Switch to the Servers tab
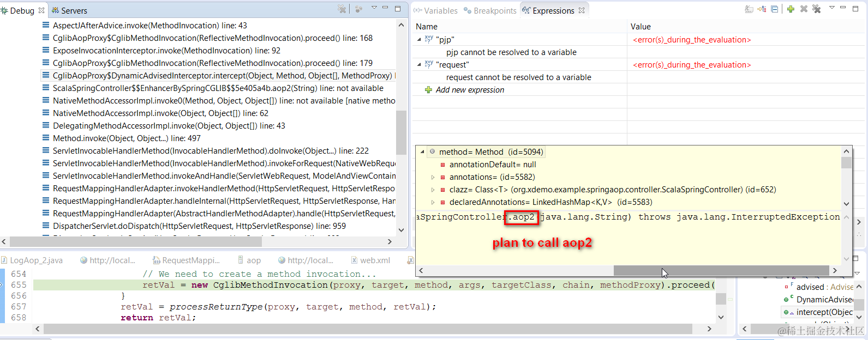Image resolution: width=868 pixels, height=340 pixels. coord(69,10)
